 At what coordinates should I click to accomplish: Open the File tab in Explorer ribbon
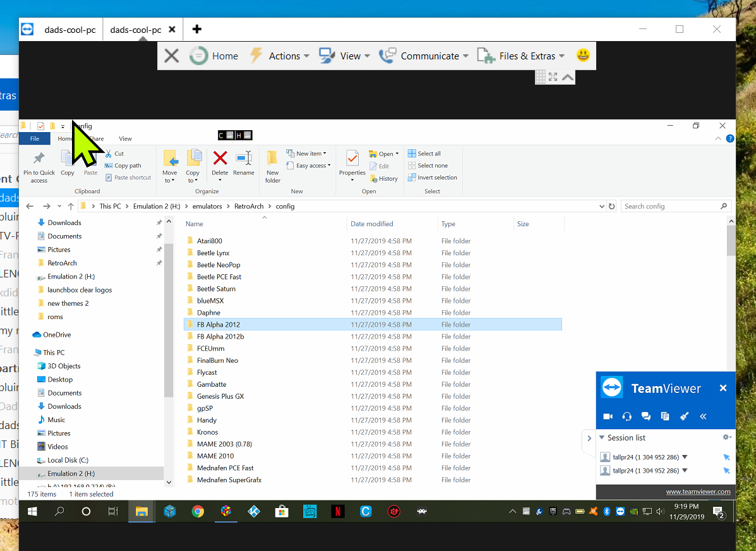click(35, 138)
